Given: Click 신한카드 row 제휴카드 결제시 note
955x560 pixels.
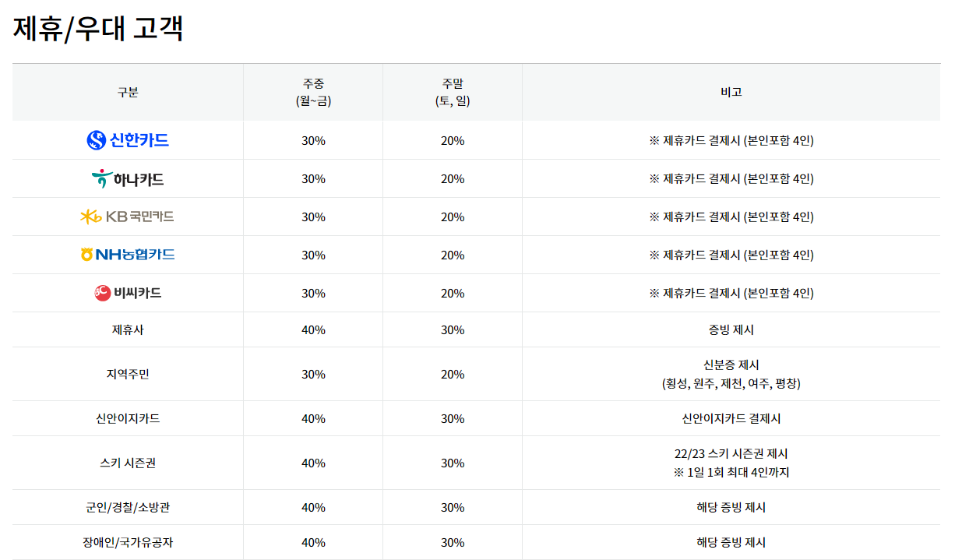Looking at the screenshot, I should tap(731, 140).
